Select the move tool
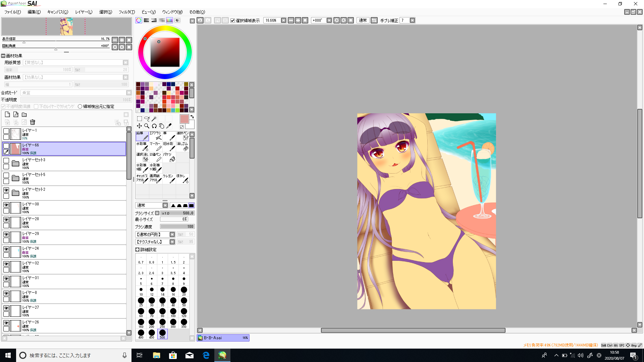Screen dimensions: 644x362 (140, 126)
